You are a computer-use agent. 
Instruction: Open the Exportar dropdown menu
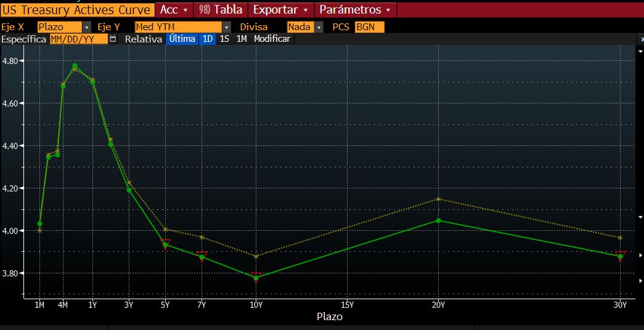point(281,9)
